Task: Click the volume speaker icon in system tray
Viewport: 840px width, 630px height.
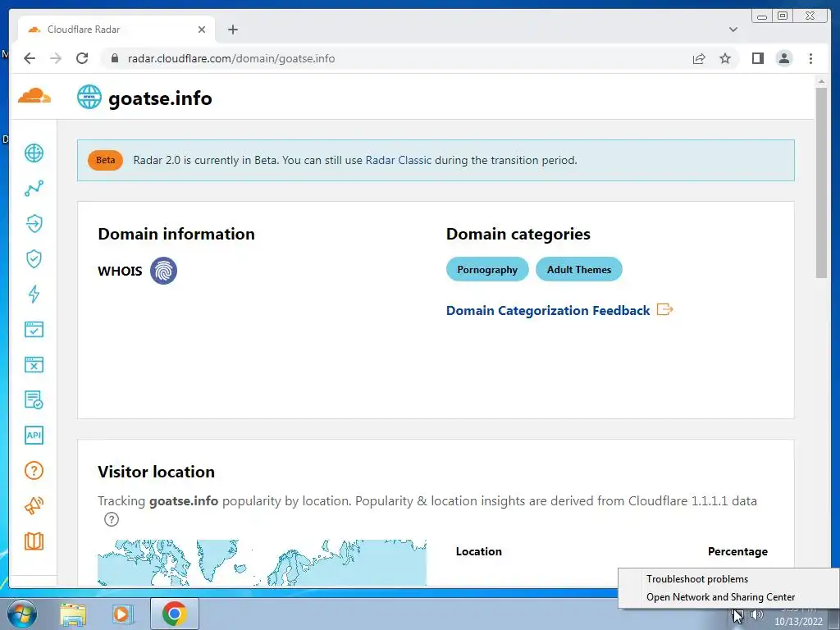Action: click(x=757, y=614)
